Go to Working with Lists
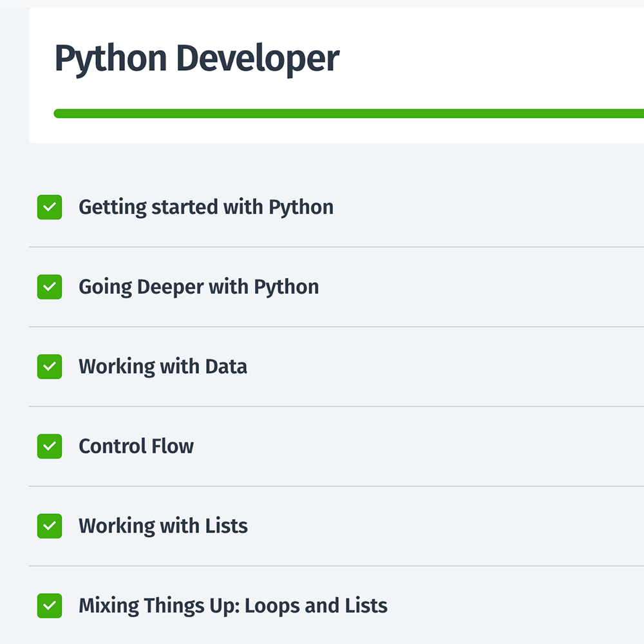This screenshot has width=644, height=644. (163, 526)
